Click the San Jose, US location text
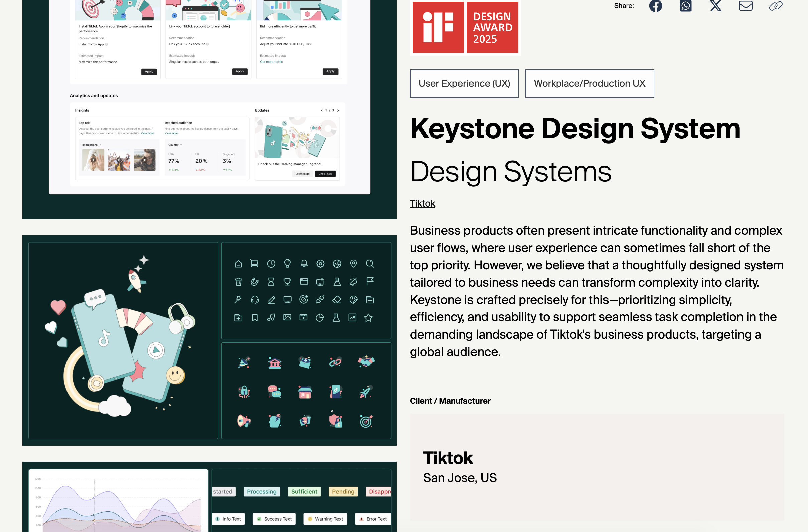Screen dimensions: 808x532 460,477
